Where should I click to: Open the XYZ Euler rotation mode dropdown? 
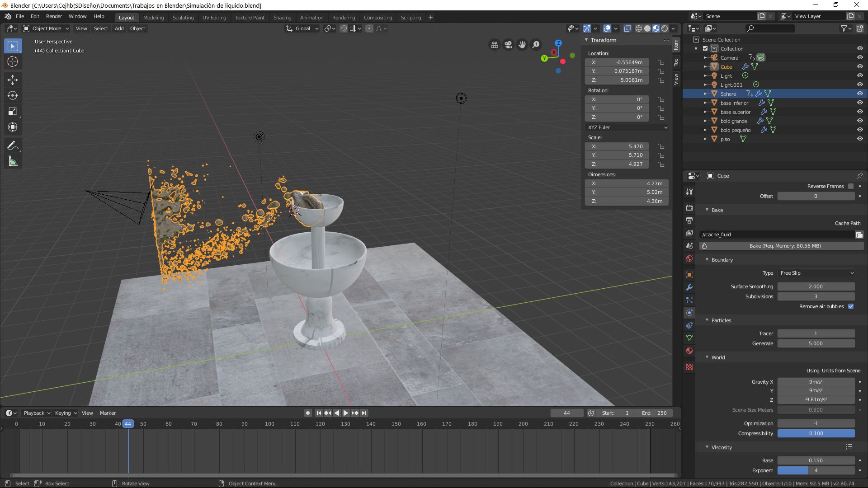[627, 127]
